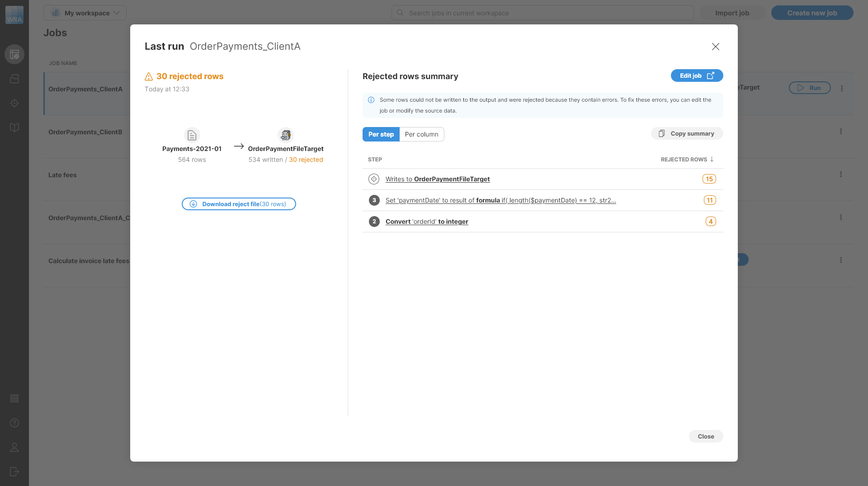This screenshot has height=486, width=868.
Task: Click the orange warning triangle icon
Action: point(149,76)
